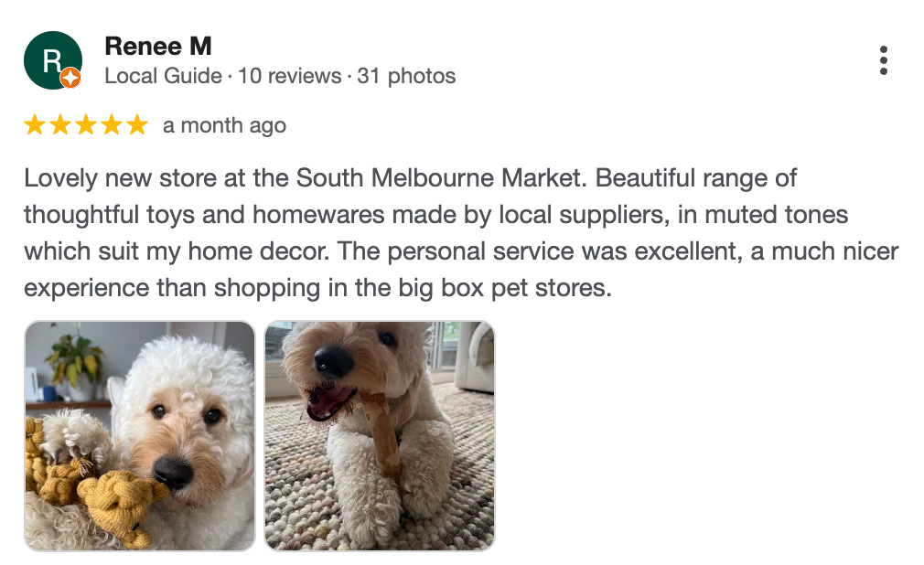The width and height of the screenshot is (924, 565).
Task: Click the orange Local Guide badge on avatar
Action: (x=70, y=80)
